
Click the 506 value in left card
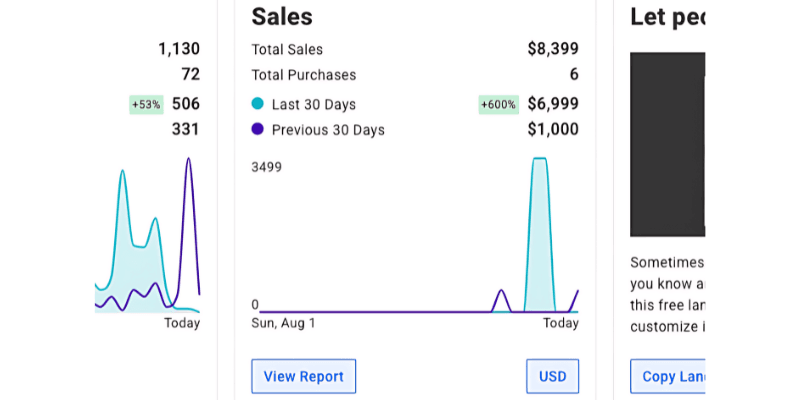[186, 104]
